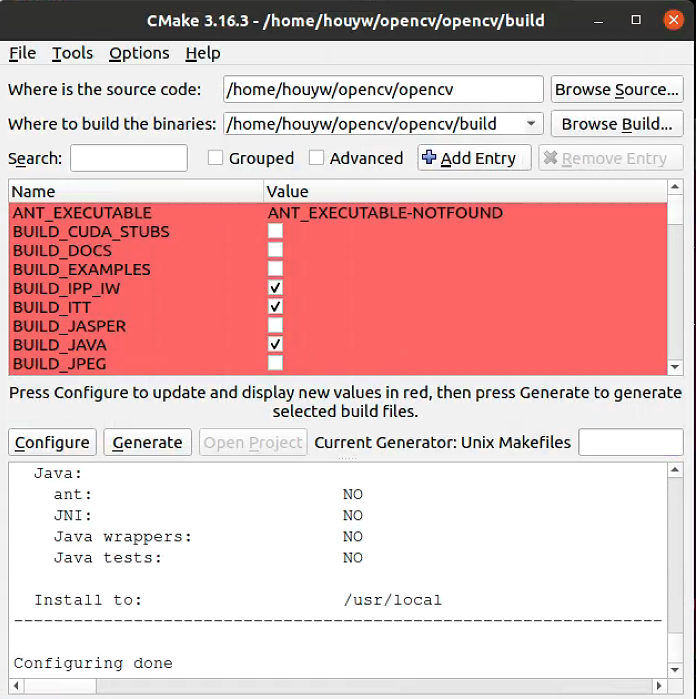Focus the source code path field

point(383,89)
